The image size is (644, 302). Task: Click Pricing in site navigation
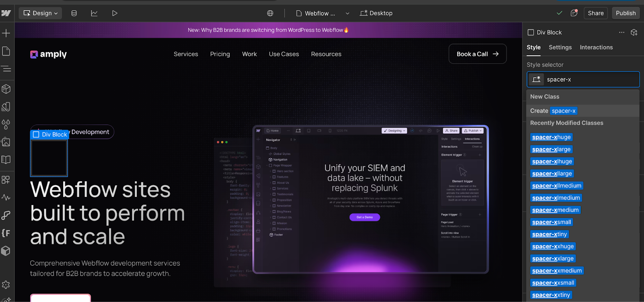(x=220, y=54)
